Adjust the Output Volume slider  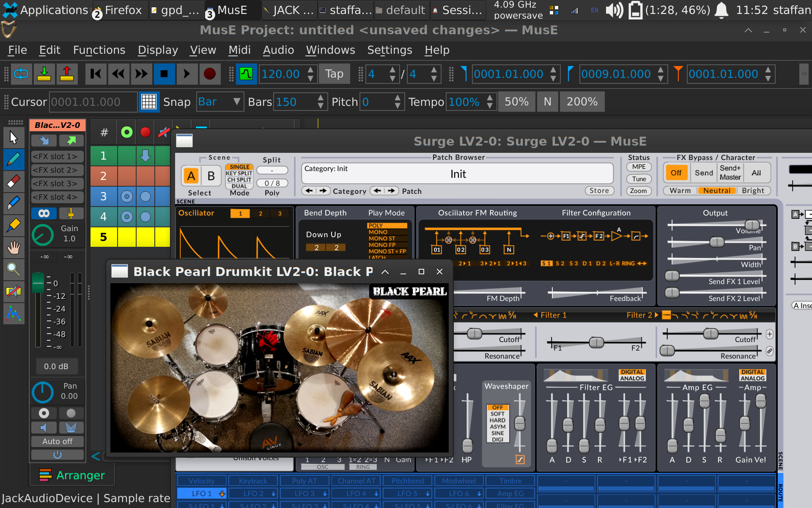[752, 225]
